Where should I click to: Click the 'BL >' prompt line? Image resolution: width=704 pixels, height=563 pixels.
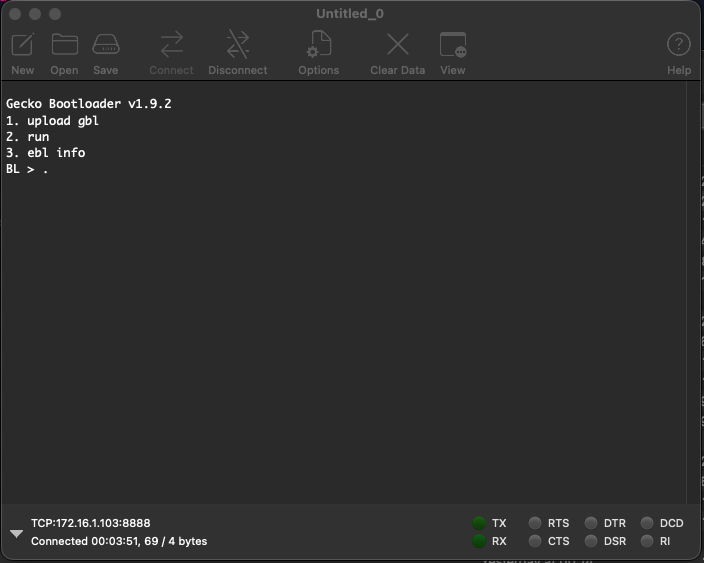[27, 169]
